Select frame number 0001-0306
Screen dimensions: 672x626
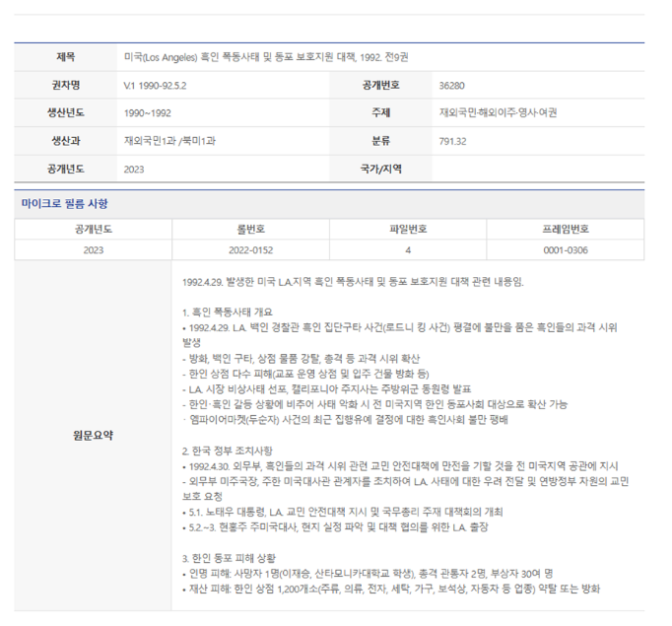[566, 250]
